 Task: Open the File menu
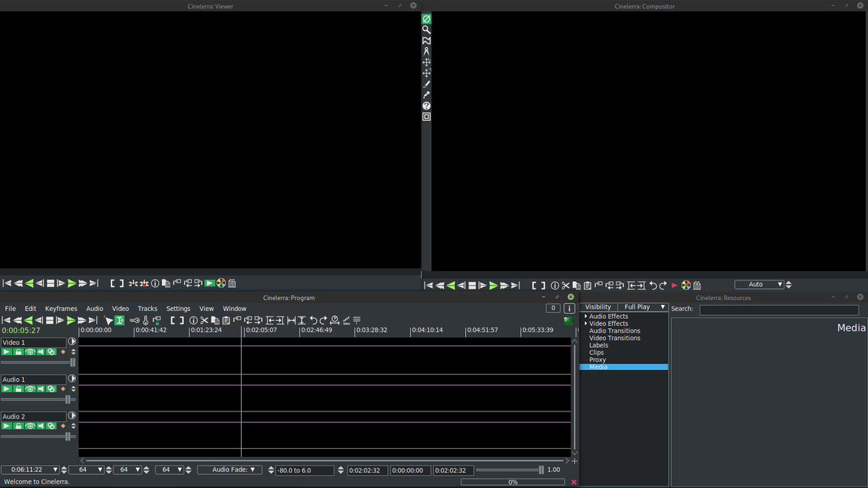pyautogui.click(x=10, y=309)
